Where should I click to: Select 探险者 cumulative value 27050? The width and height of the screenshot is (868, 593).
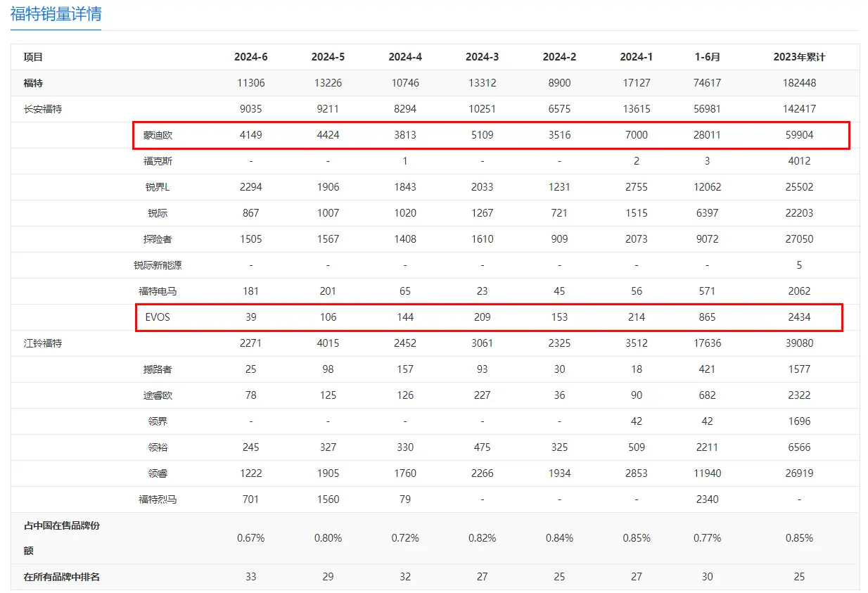coord(799,239)
